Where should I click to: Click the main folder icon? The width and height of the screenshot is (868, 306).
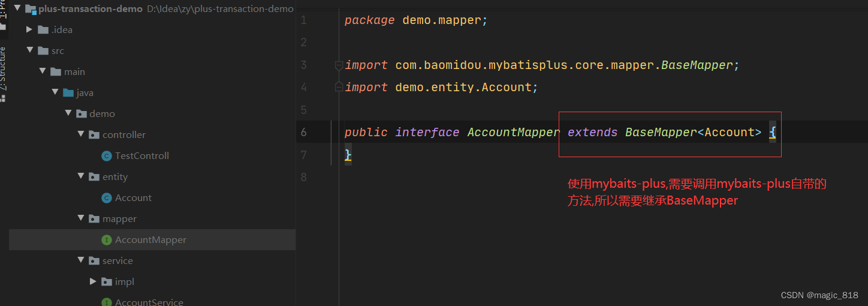coord(56,71)
